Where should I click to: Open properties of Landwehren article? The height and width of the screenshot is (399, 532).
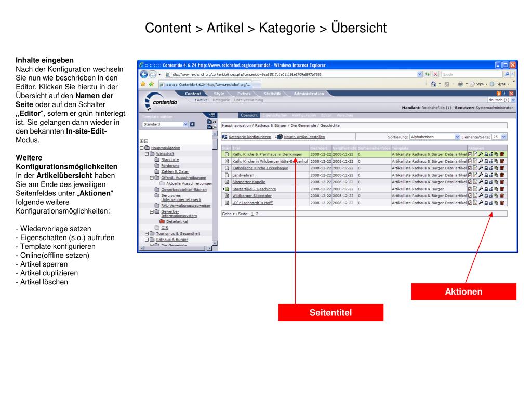coord(475,175)
